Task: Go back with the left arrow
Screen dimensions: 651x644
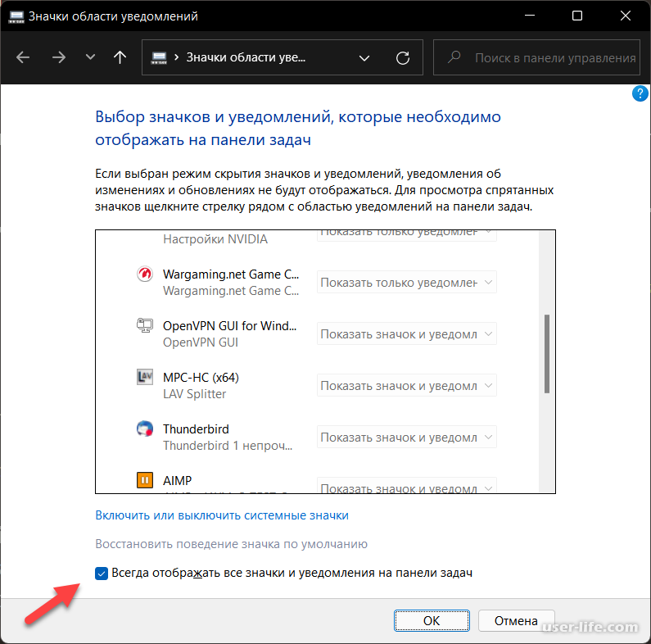Action: pos(23,57)
